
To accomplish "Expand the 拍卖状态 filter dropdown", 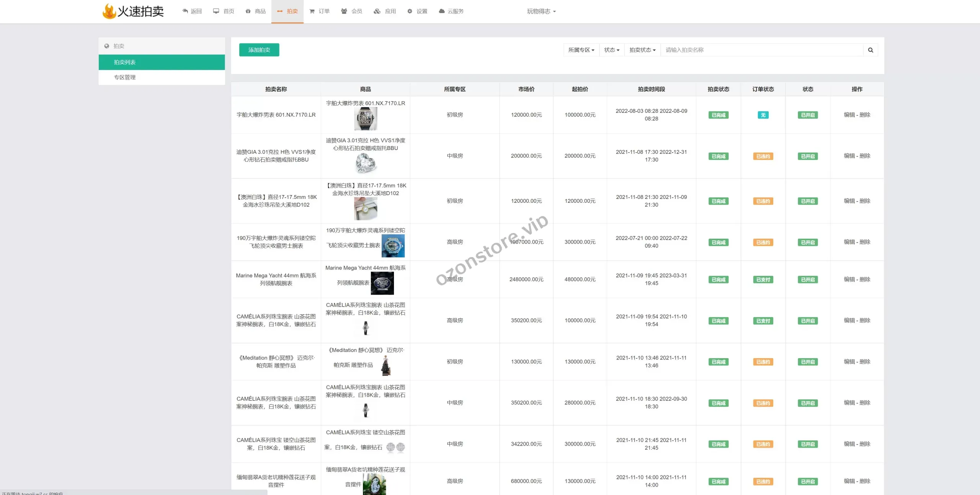I will pyautogui.click(x=642, y=50).
